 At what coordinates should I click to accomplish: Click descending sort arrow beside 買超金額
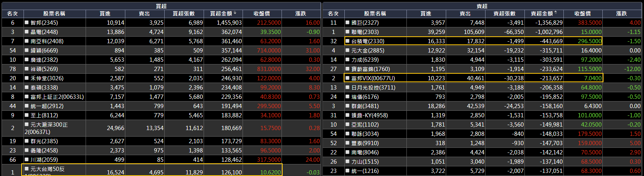click(x=235, y=13)
